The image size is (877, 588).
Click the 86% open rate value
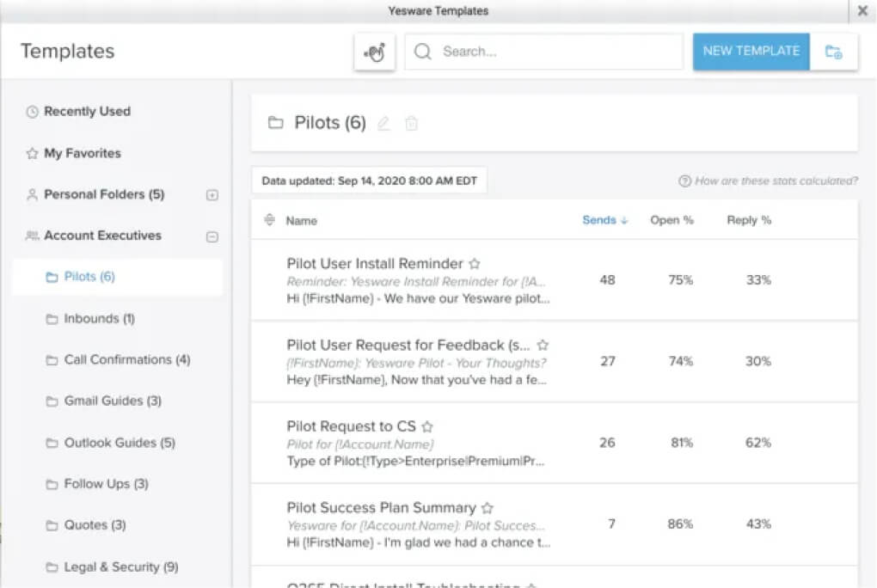[x=680, y=524]
